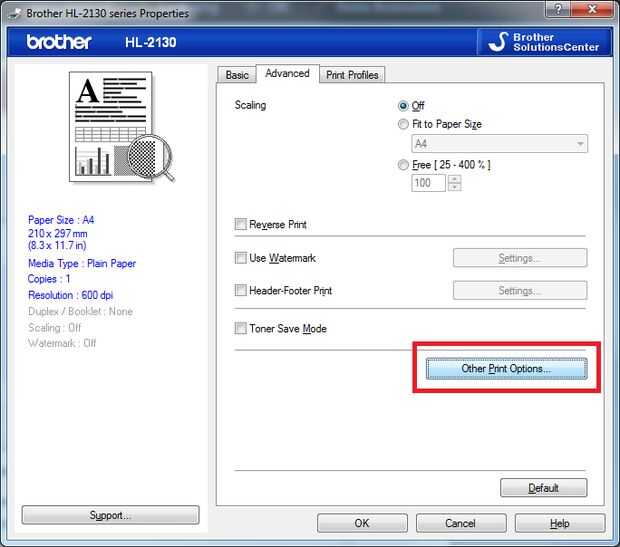Enable the Use Watermark checkbox
Viewport: 620px width, 547px height.
(x=240, y=258)
